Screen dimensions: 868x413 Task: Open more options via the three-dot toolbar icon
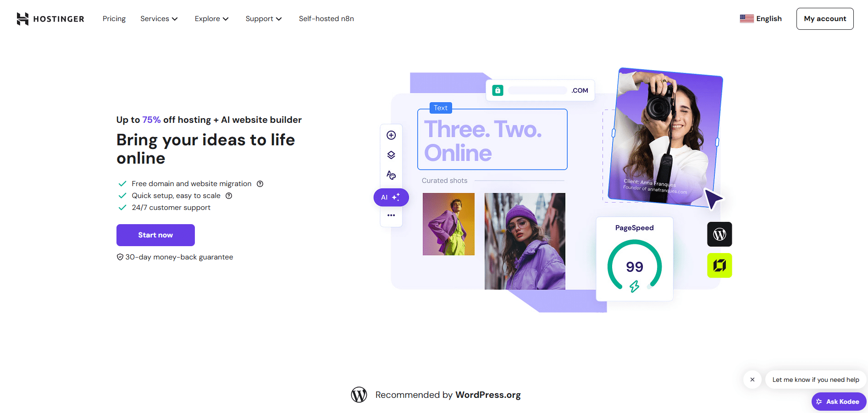391,215
